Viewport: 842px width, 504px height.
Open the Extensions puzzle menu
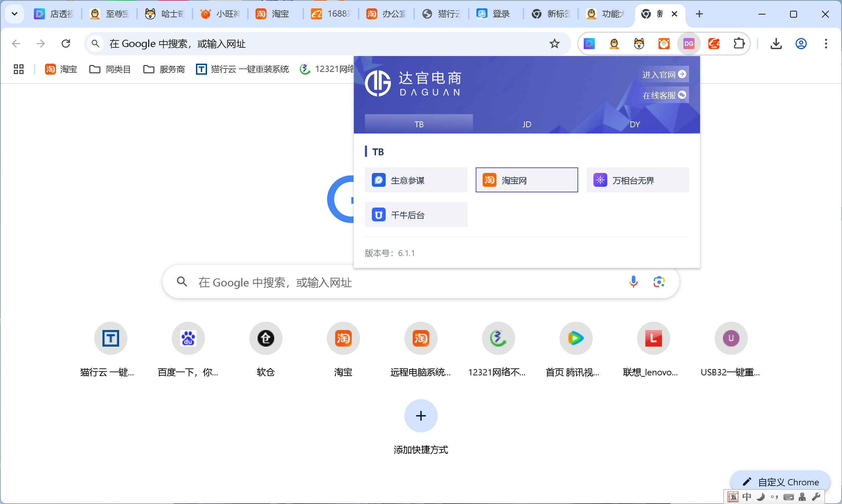[739, 44]
